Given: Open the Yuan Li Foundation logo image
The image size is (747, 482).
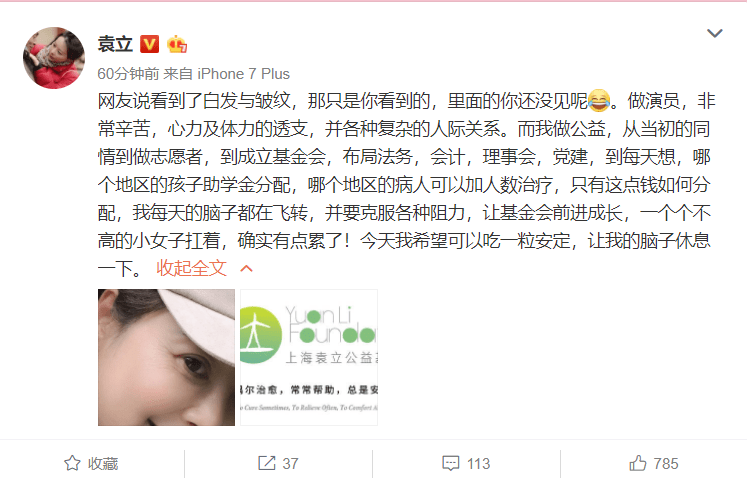Looking at the screenshot, I should coord(309,357).
